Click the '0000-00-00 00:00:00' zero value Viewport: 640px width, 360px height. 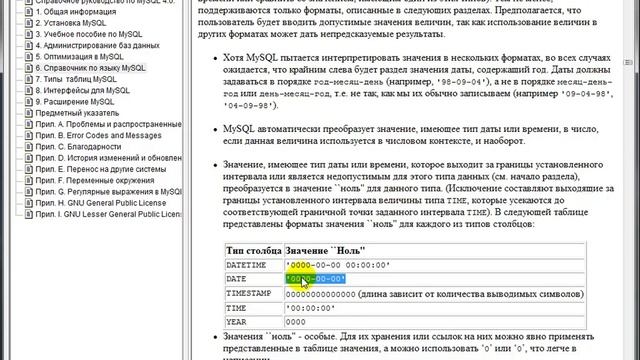coord(338,265)
